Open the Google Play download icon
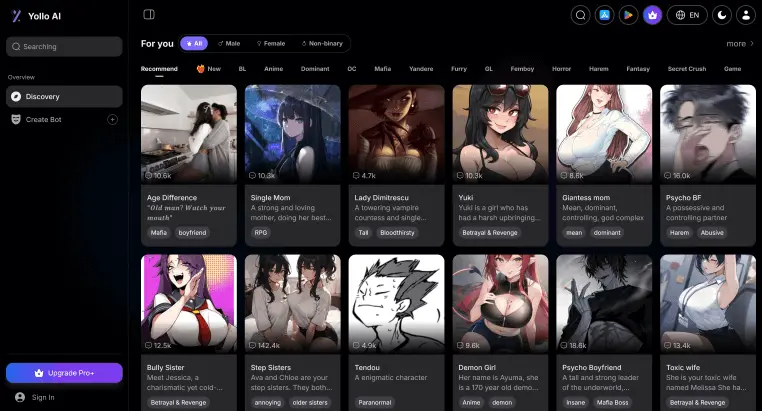This screenshot has width=762, height=411. [x=629, y=15]
